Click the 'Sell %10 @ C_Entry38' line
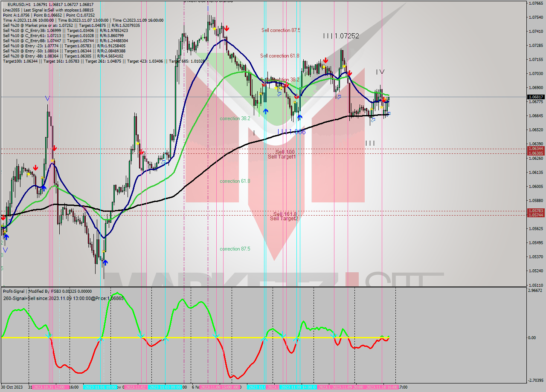The height and width of the screenshot is (392, 546). tap(65, 30)
